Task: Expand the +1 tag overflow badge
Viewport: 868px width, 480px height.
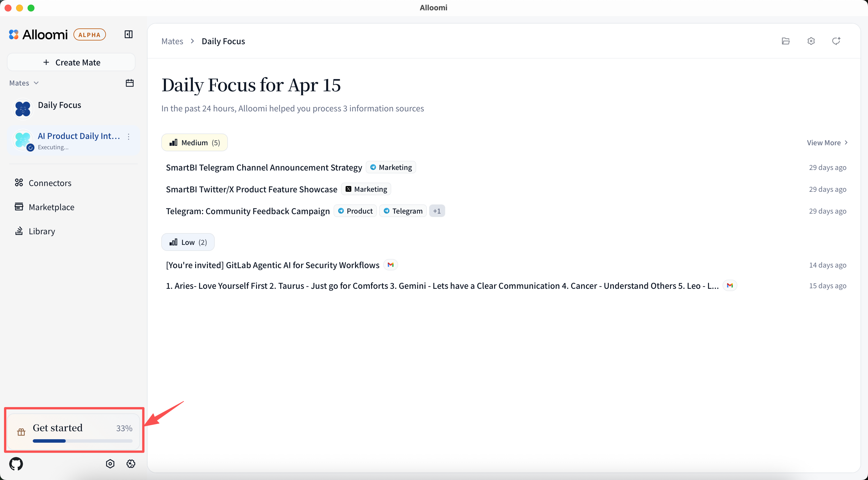Action: point(437,211)
